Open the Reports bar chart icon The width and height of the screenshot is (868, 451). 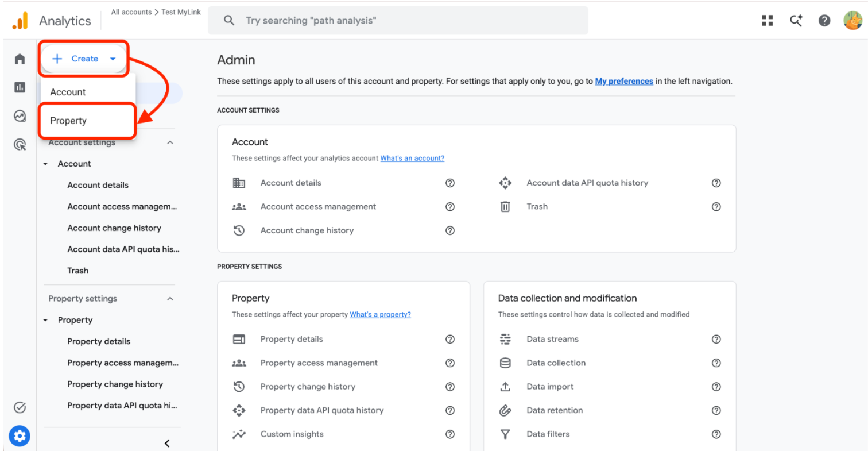(20, 87)
